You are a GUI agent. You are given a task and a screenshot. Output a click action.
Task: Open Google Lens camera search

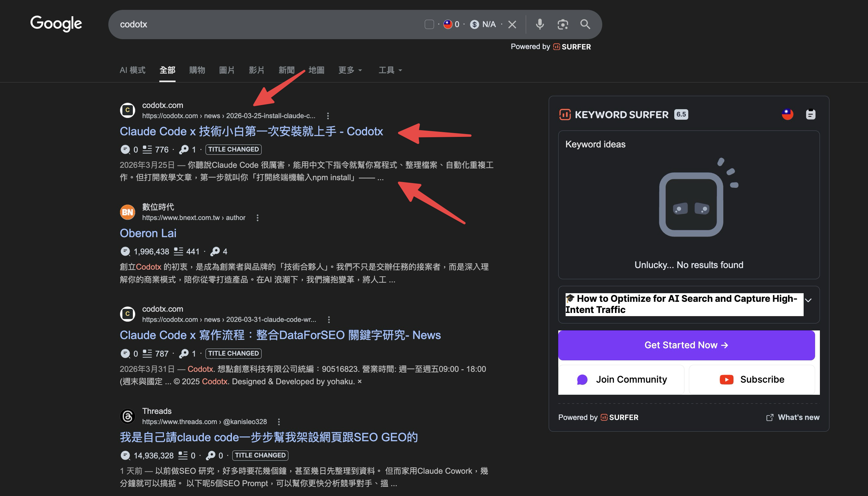[562, 24]
